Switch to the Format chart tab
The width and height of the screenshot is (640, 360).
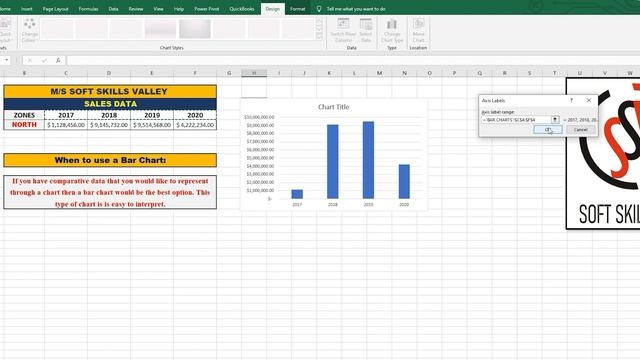[298, 9]
